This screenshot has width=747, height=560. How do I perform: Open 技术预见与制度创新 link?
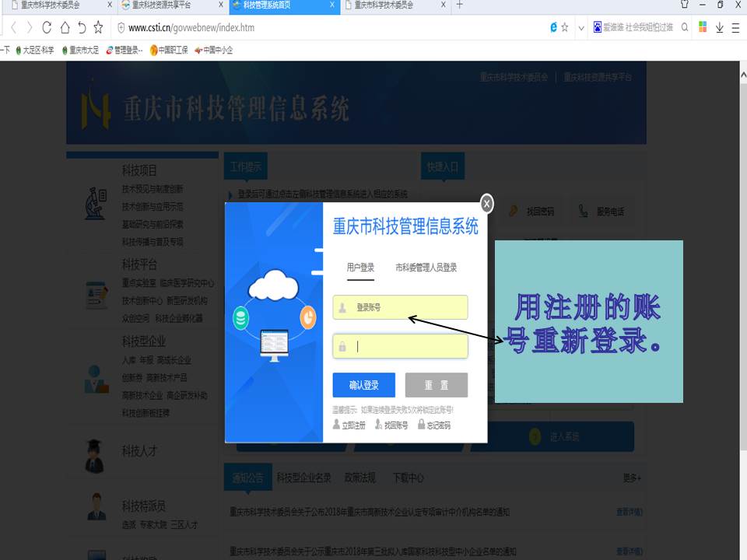153,189
